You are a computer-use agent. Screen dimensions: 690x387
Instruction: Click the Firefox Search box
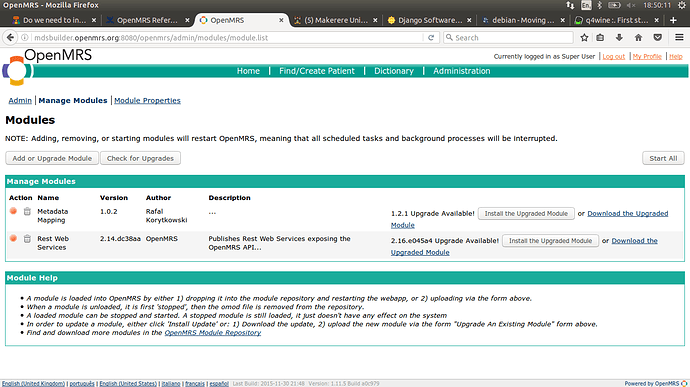click(x=508, y=37)
